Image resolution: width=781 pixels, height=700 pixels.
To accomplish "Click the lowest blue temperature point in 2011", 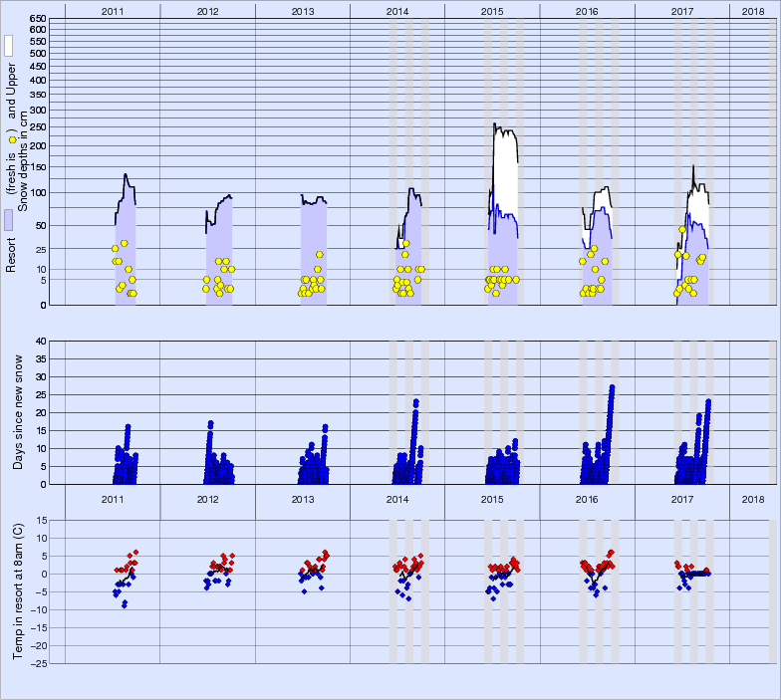I will tap(125, 604).
